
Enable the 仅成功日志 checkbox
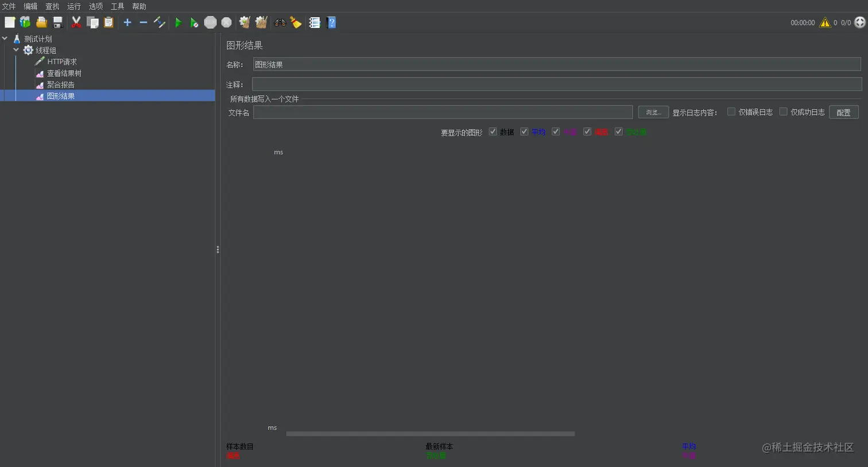(x=783, y=112)
